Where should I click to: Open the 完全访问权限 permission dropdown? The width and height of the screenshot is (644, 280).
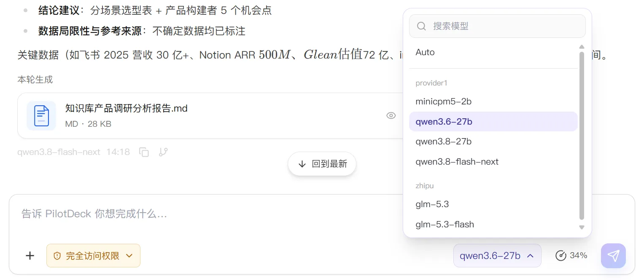[93, 256]
